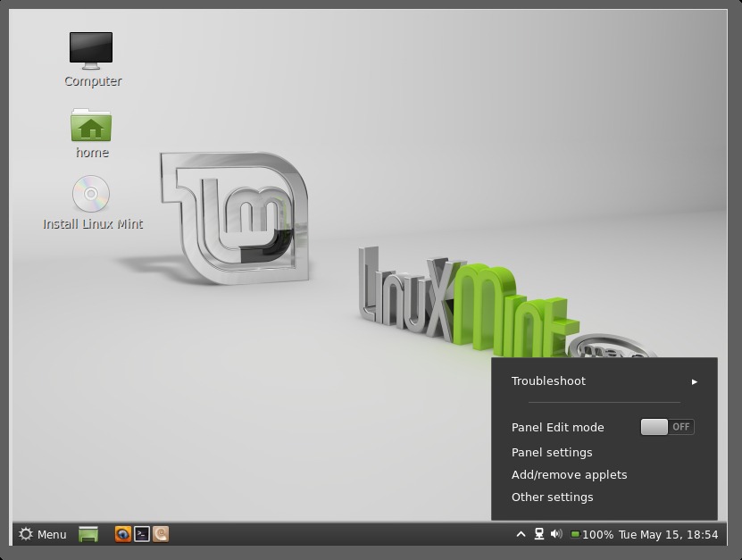Open the file manager launcher icon
742x560 pixels.
(161, 534)
